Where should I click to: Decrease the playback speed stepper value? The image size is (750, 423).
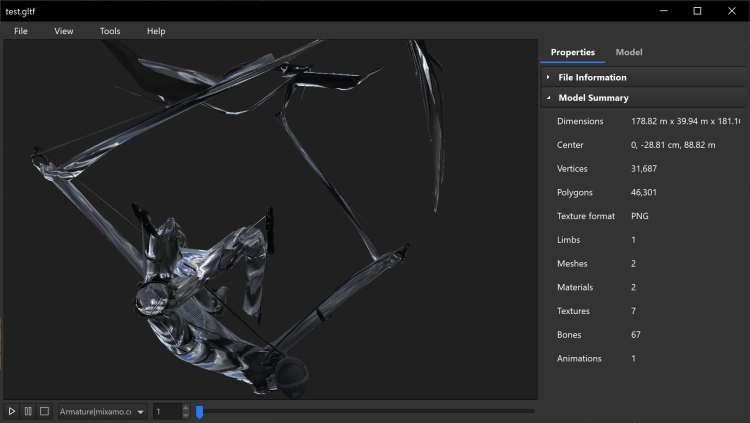185,415
